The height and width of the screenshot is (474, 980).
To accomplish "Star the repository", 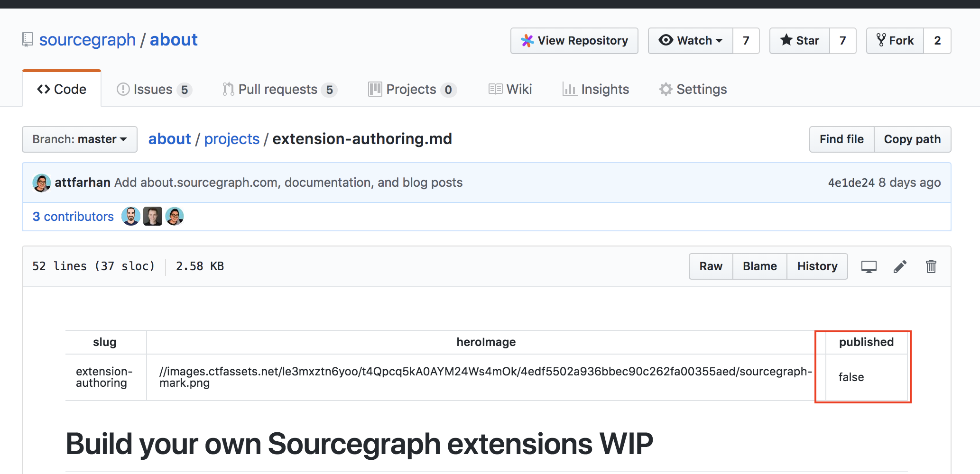I will (800, 41).
